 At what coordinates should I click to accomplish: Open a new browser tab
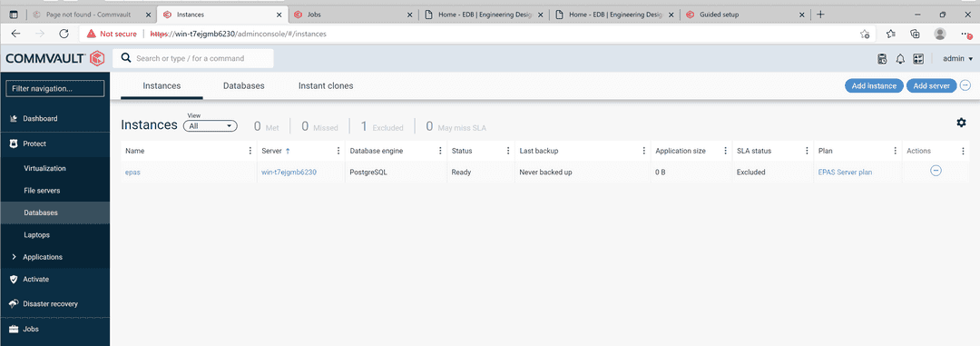(x=820, y=15)
